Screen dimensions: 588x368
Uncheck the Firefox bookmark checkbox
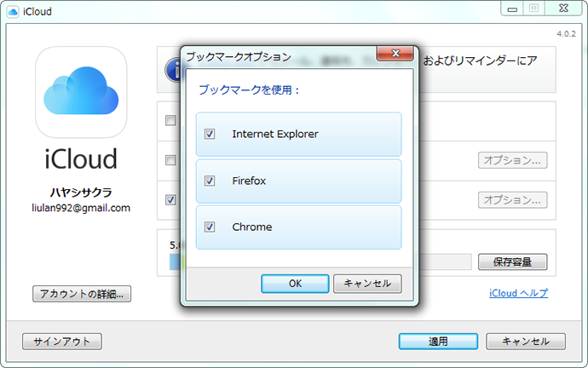coord(210,181)
